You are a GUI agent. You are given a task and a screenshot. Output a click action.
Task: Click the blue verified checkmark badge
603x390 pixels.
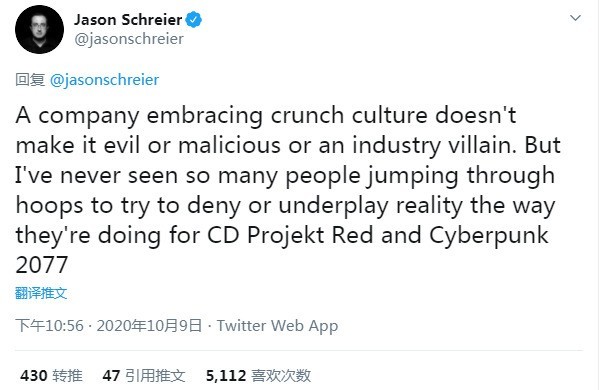194,20
